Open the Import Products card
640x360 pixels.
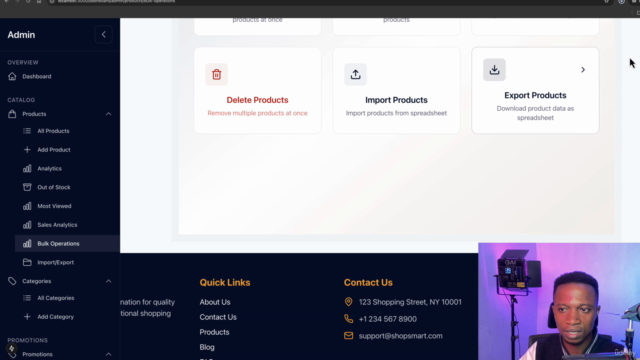pyautogui.click(x=396, y=90)
